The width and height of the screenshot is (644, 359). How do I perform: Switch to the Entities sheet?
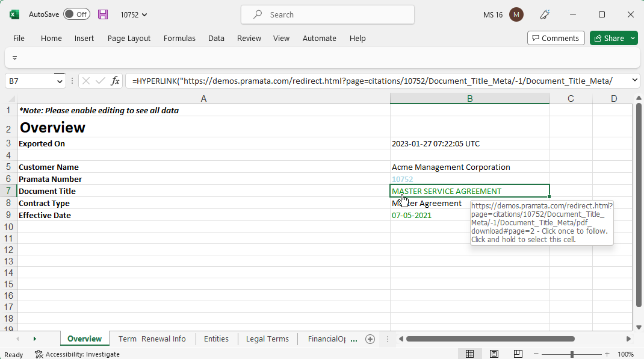216,339
